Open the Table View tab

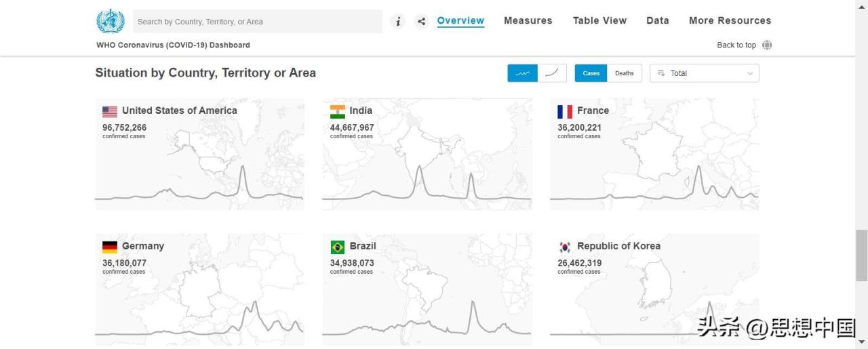click(x=600, y=20)
